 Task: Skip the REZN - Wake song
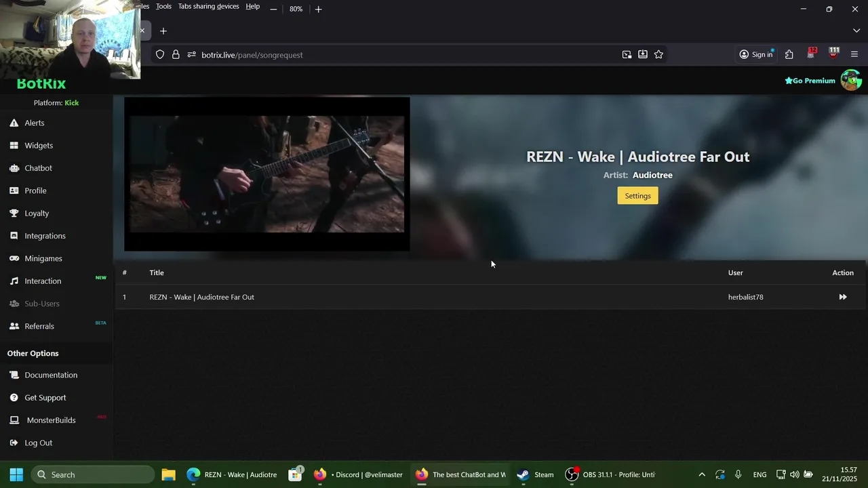tap(843, 297)
